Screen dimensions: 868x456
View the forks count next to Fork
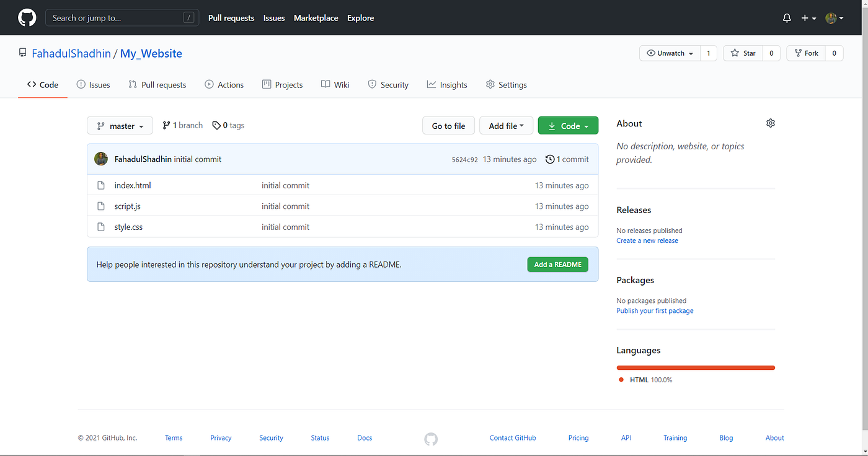834,53
